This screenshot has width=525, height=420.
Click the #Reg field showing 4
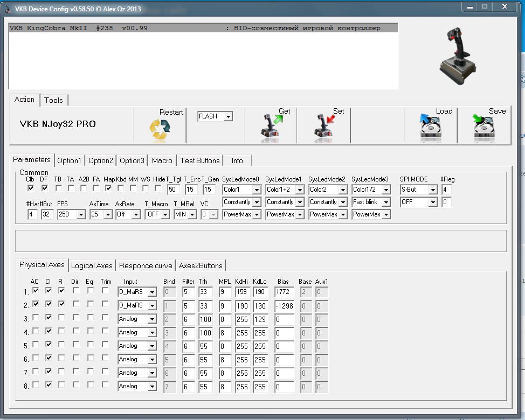click(x=446, y=190)
